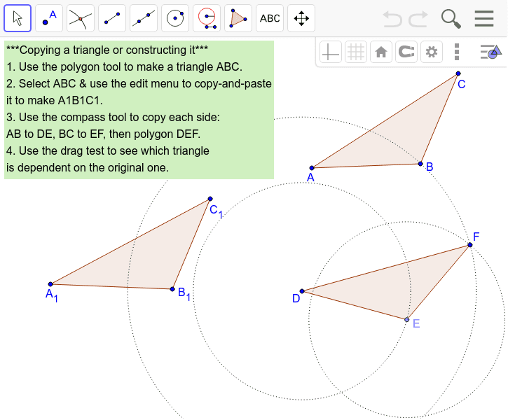
Task: Click point A1 of copied triangle
Action: 50,284
